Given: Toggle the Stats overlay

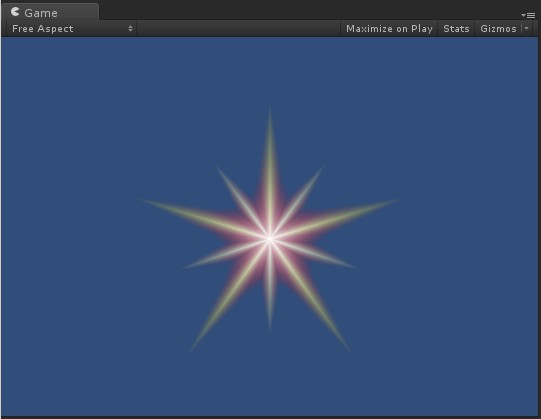Looking at the screenshot, I should coord(456,29).
